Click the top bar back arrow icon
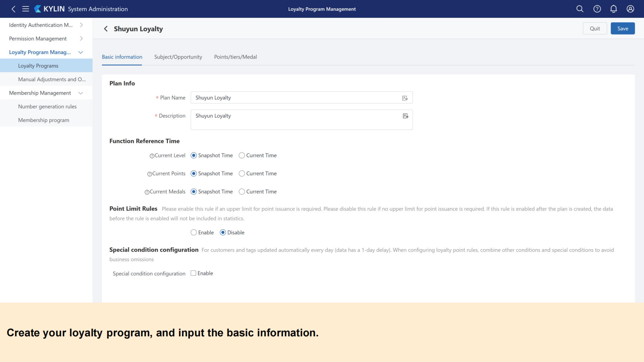644x362 pixels. click(13, 9)
